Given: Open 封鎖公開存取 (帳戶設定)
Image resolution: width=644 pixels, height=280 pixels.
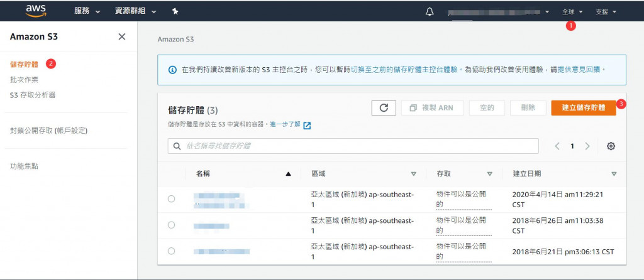Looking at the screenshot, I should (48, 131).
